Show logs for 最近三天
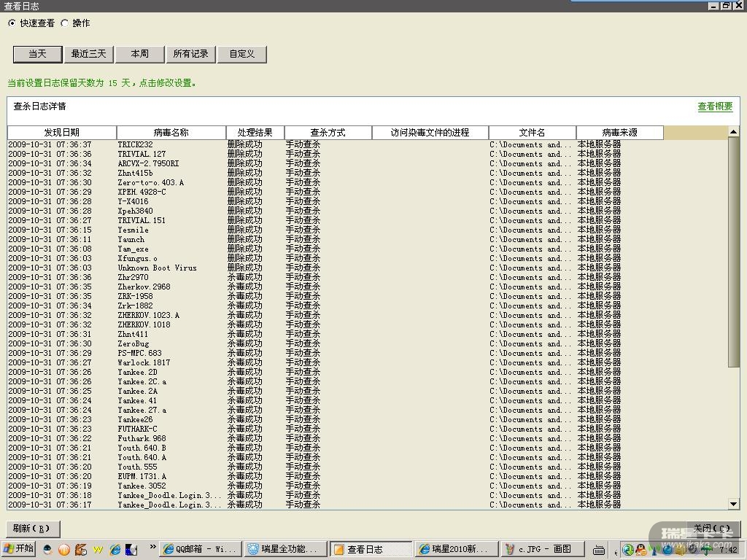The height and width of the screenshot is (560, 747). point(88,54)
